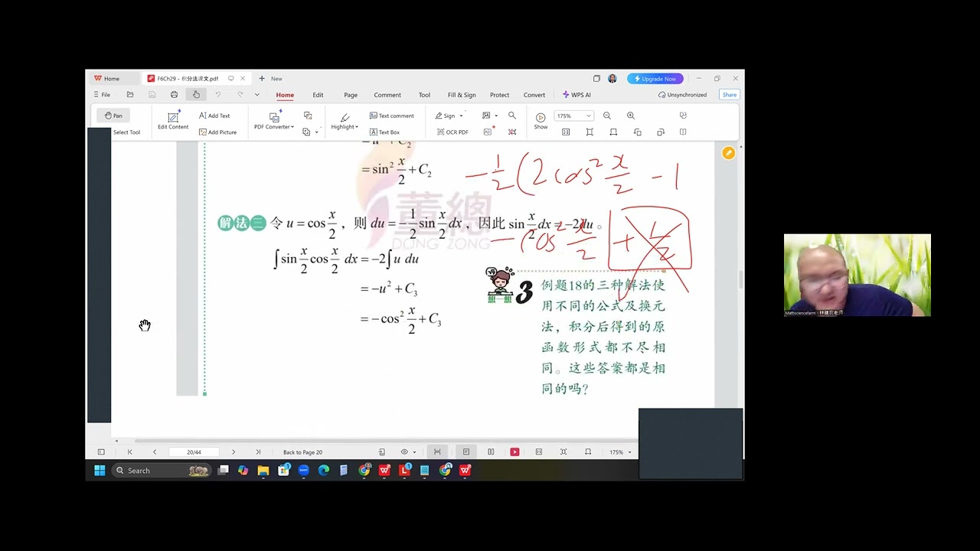Insert a Text Box
This screenshot has width=980, height=551.
(x=384, y=132)
